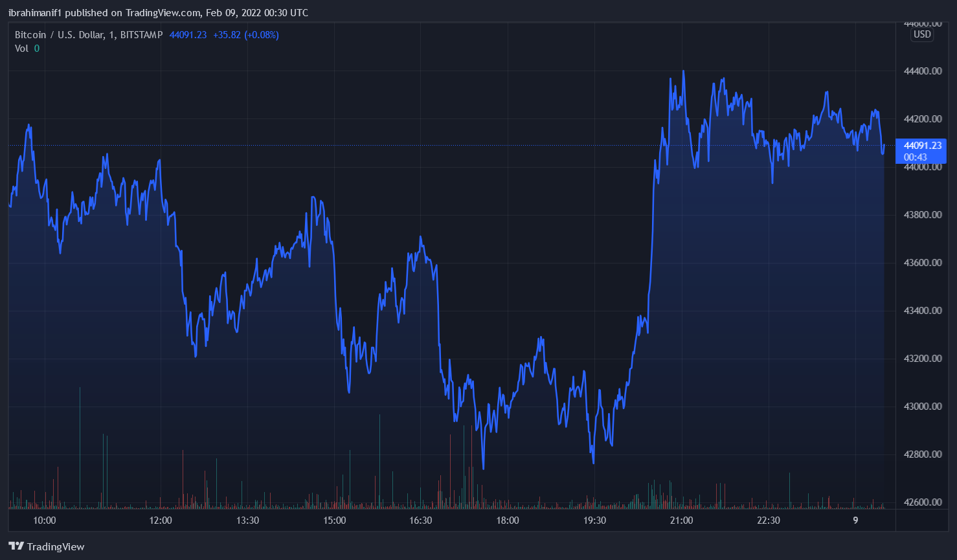
Task: Click the 43600.00 price axis label
Action: click(922, 263)
